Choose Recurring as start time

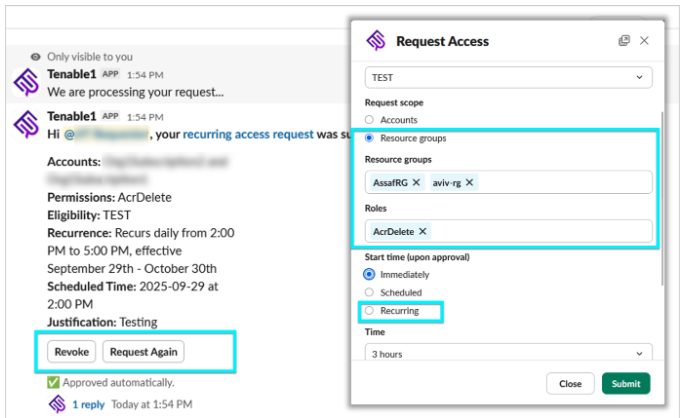pyautogui.click(x=369, y=310)
